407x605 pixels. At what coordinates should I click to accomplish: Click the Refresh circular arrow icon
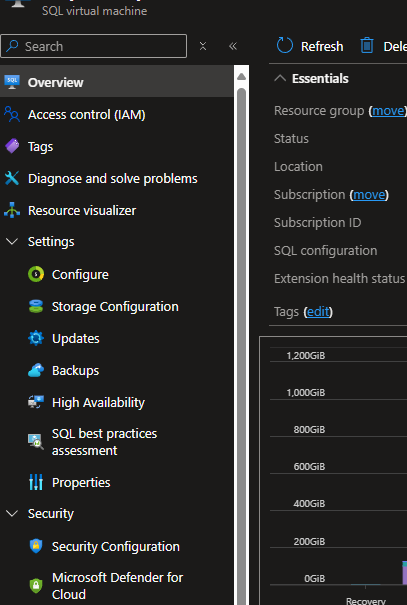(285, 46)
